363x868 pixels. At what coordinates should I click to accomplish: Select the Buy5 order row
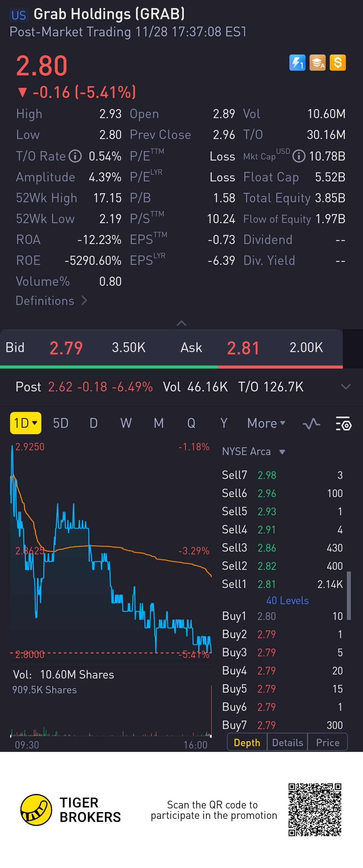pos(282,689)
